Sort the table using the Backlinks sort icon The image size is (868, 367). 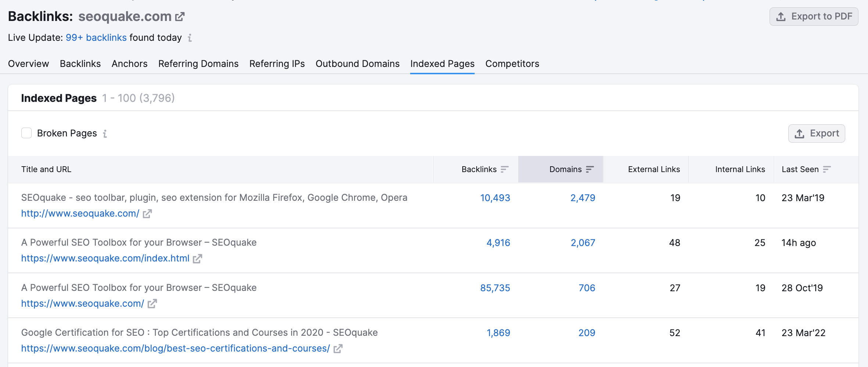[x=505, y=169]
